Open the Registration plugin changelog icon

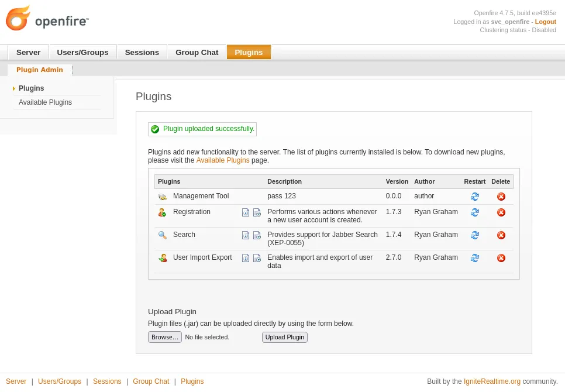point(257,212)
